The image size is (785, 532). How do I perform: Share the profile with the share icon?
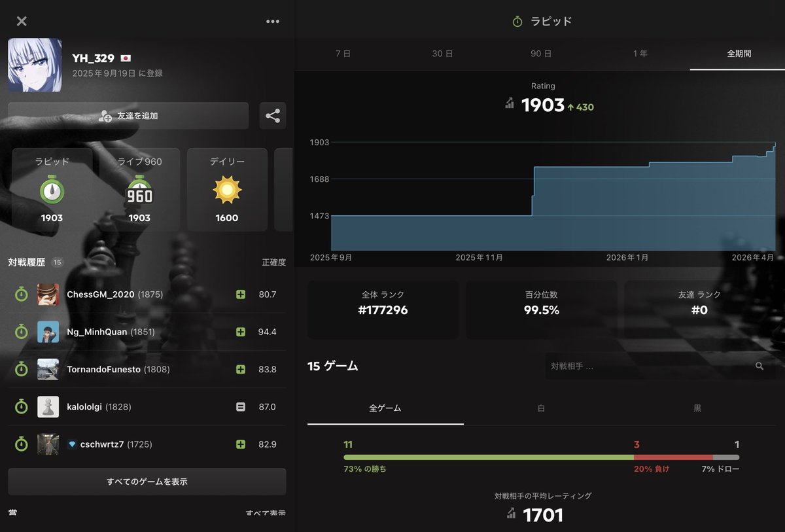point(273,116)
